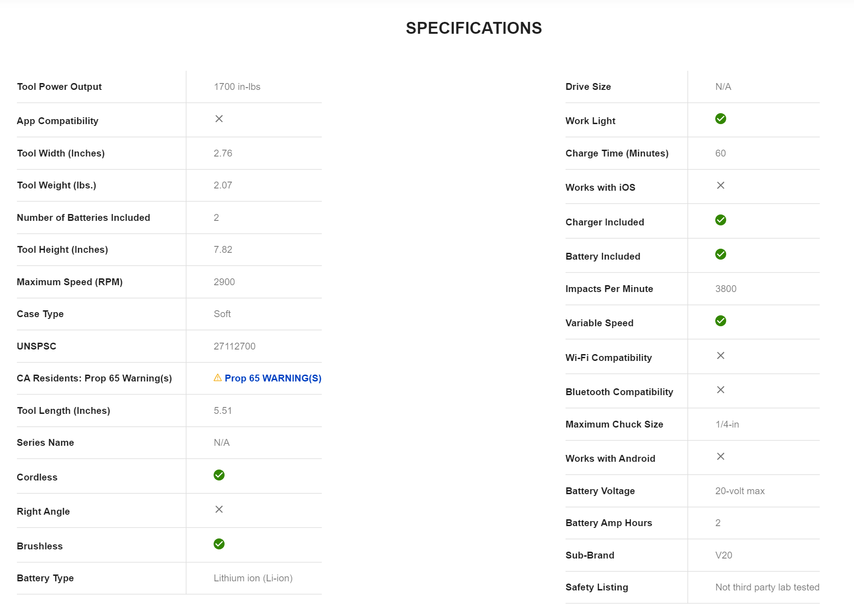Click the 1700 in-lbs value

click(x=237, y=87)
